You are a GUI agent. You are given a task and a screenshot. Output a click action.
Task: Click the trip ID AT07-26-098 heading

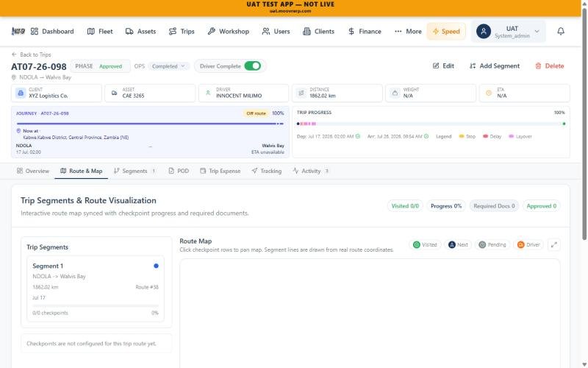39,67
